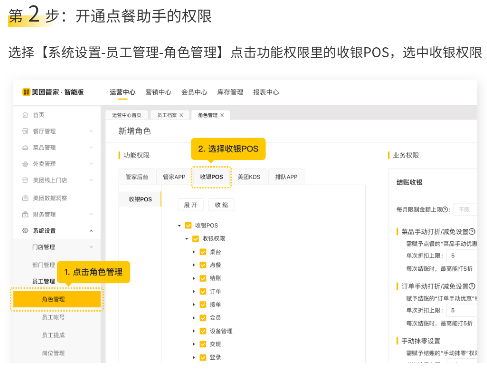Open the 库存管理 top menu
This screenshot has width=487, height=370.
coord(230,92)
